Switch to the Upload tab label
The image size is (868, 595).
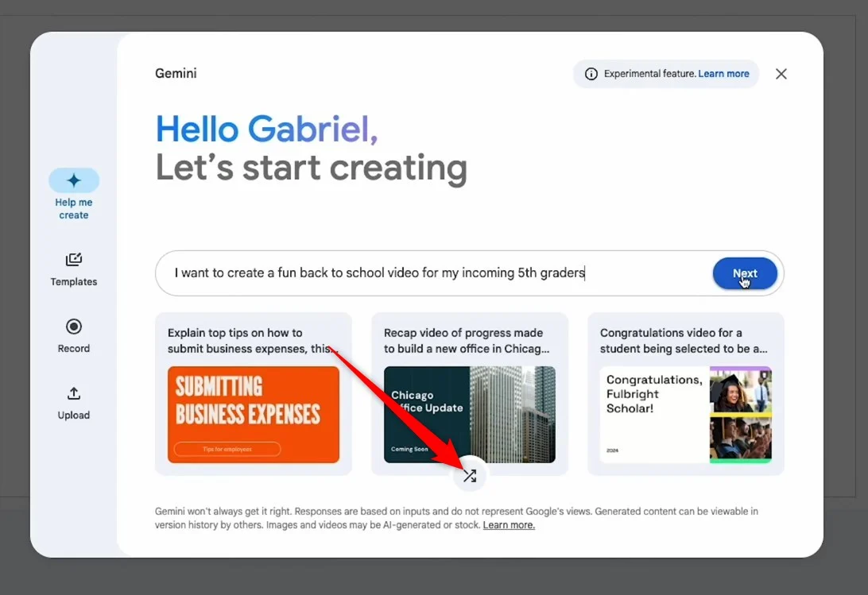pyautogui.click(x=74, y=415)
